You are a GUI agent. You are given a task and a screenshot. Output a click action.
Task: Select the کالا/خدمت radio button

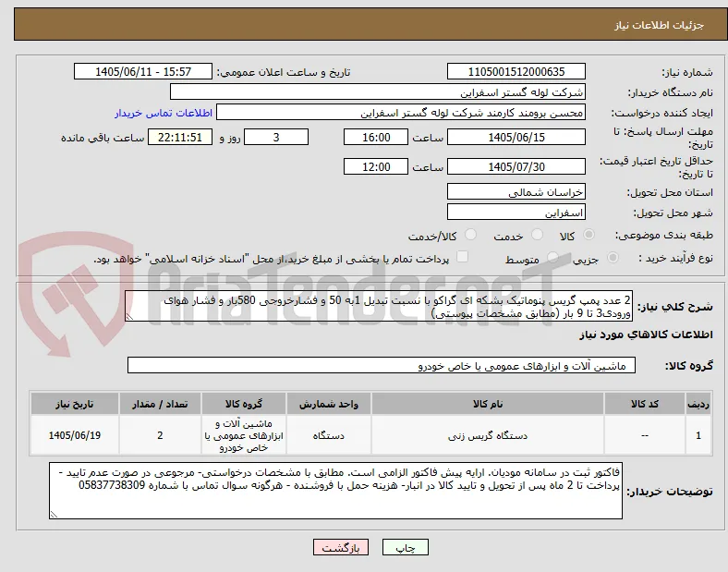(470, 235)
